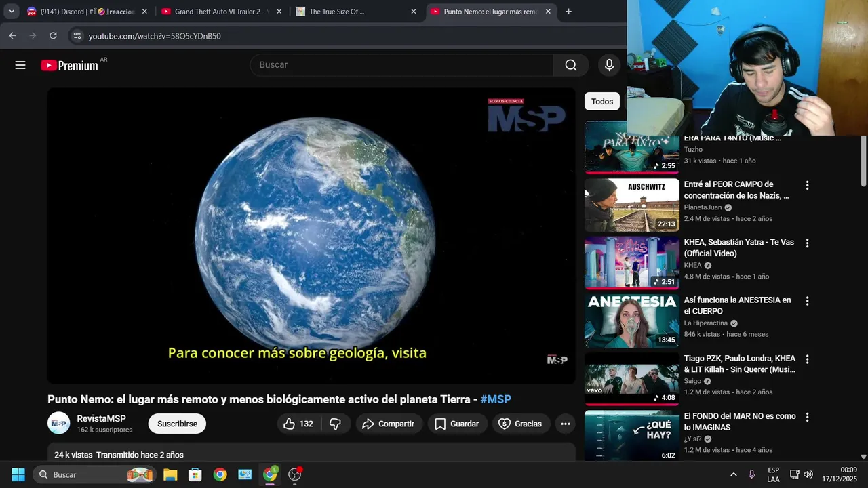868x488 pixels.
Task: Open El FONDO del MAR video title
Action: [740, 422]
